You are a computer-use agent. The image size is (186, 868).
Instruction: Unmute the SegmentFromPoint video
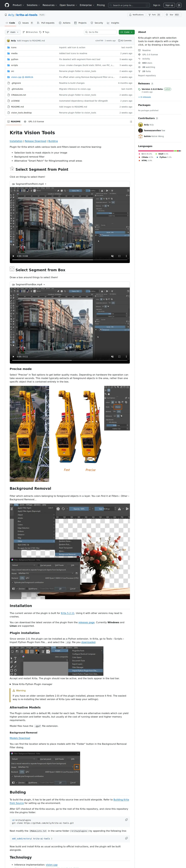coord(112,256)
